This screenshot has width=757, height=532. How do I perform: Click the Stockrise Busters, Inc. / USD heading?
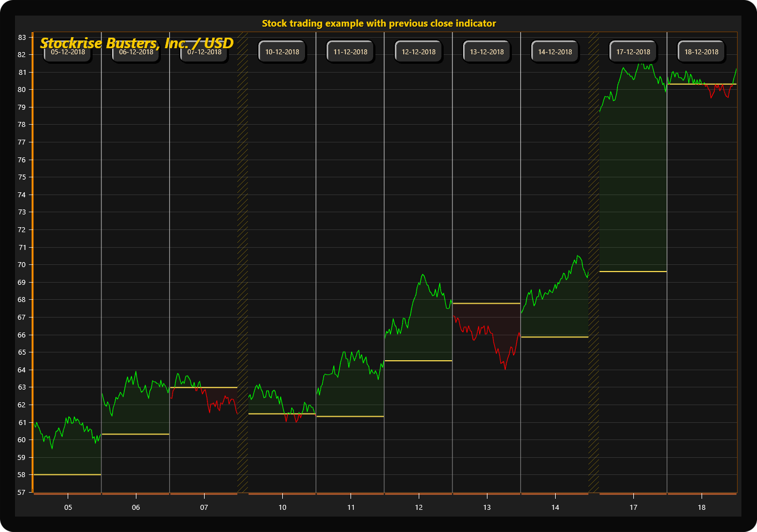[x=136, y=43]
